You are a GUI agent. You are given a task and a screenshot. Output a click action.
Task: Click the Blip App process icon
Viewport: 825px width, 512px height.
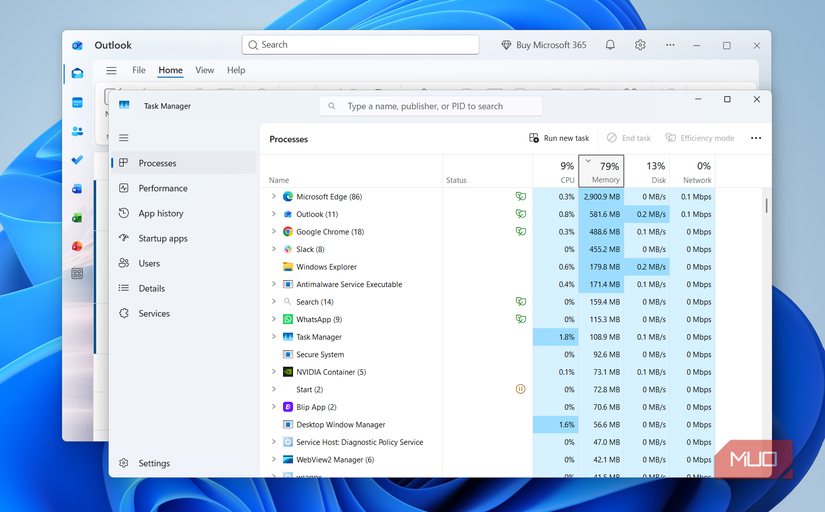pyautogui.click(x=288, y=407)
